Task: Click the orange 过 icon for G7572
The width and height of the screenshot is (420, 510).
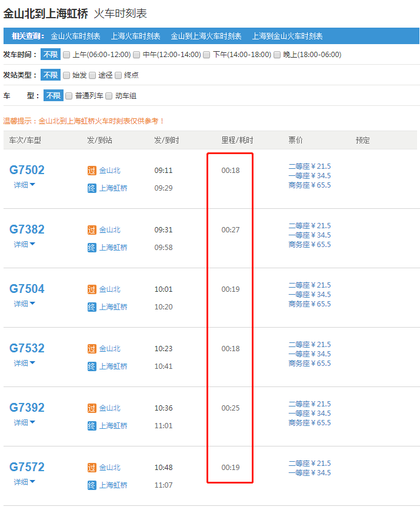Action: (91, 468)
